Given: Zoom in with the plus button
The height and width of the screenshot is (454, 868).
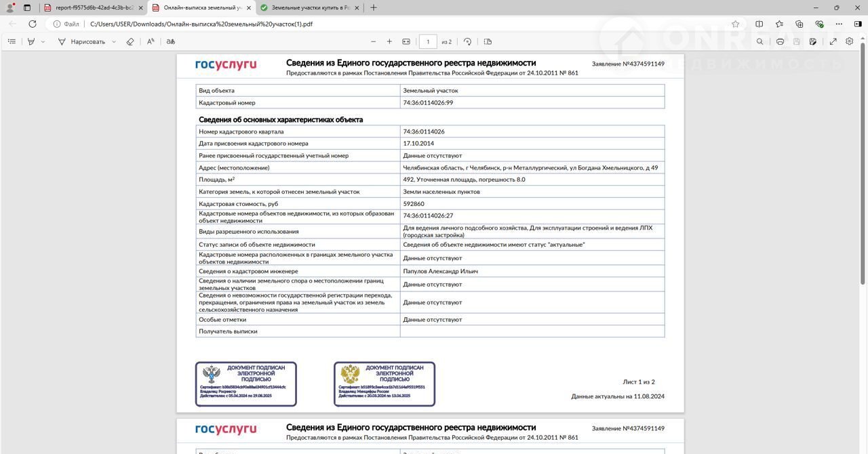Looking at the screenshot, I should [389, 41].
